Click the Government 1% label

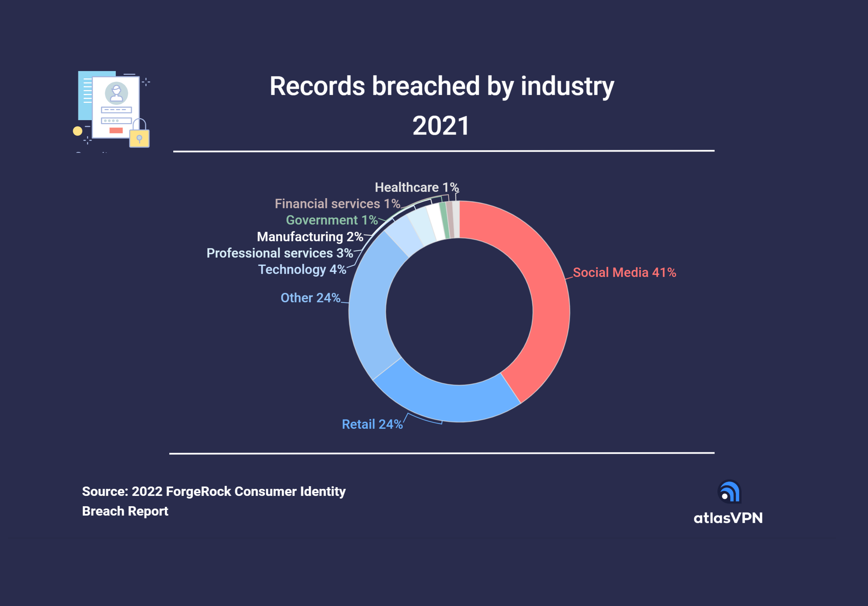click(332, 220)
